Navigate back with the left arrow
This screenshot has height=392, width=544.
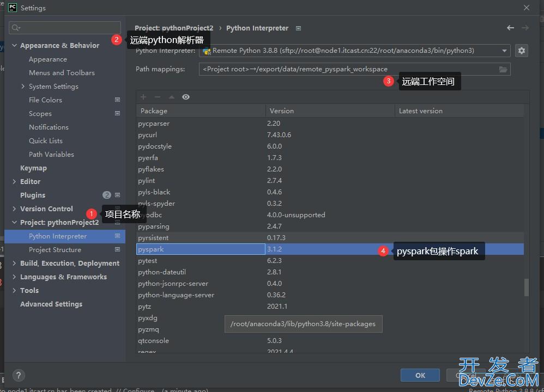coord(510,28)
